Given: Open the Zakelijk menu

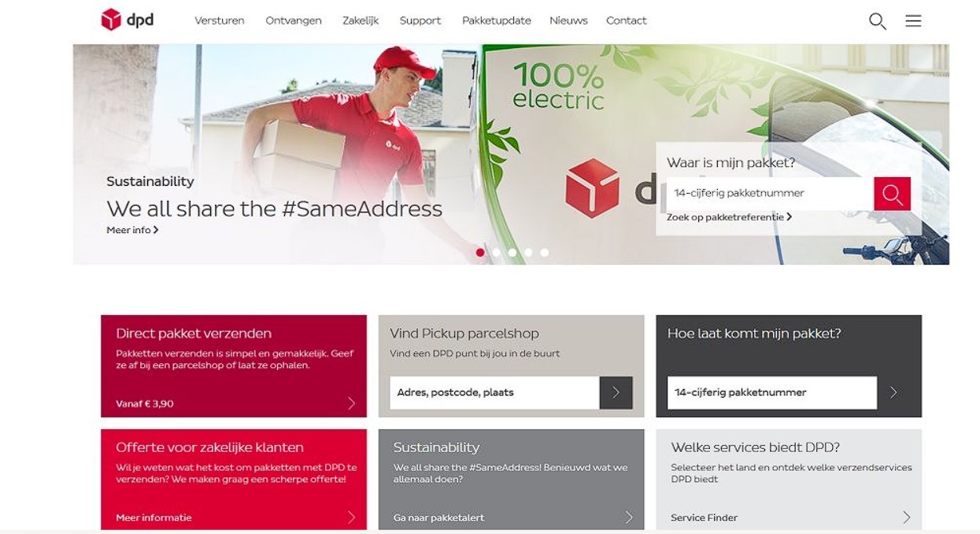Looking at the screenshot, I should point(361,20).
